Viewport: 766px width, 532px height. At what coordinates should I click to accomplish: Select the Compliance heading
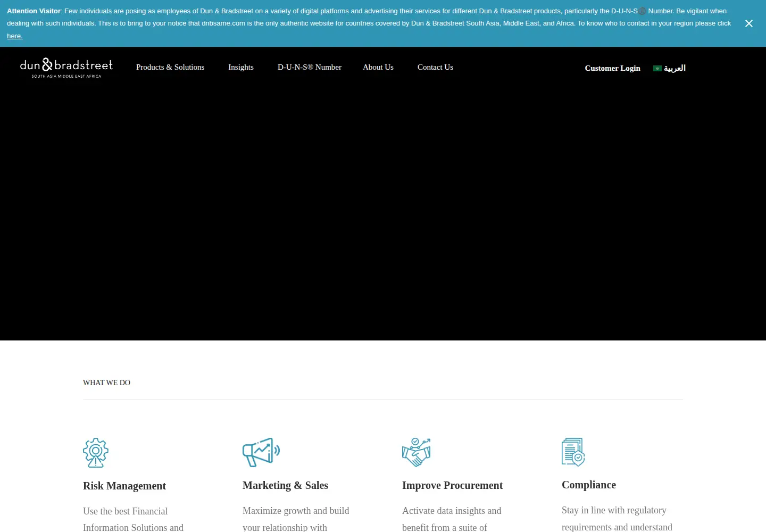(589, 485)
